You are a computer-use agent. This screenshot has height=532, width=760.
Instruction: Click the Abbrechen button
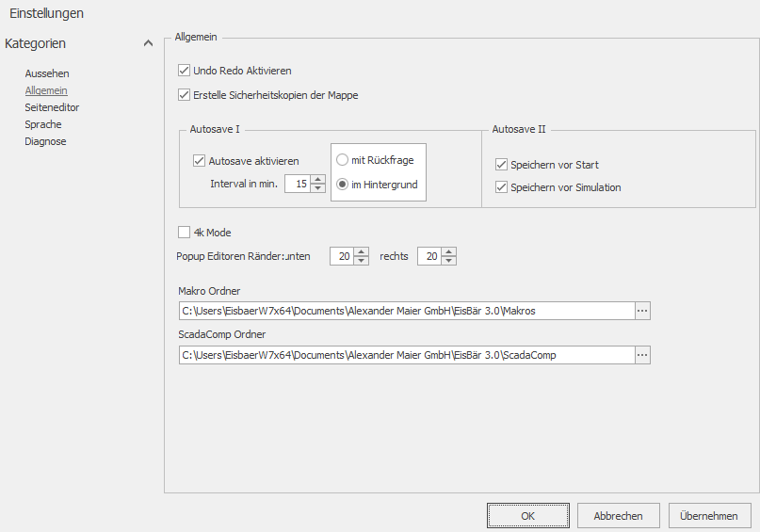click(x=618, y=516)
